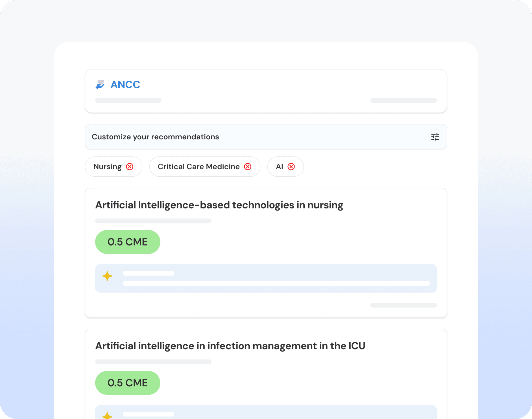Click the sparkle icon in the ICU article
532x419 pixels.
[x=107, y=415]
